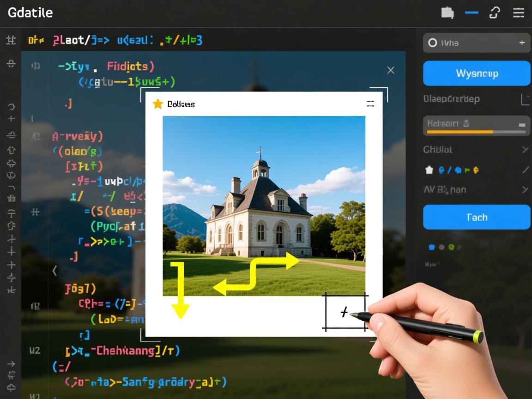532x399 pixels.
Task: Expand the Ghblot section chevron
Action: point(525,150)
